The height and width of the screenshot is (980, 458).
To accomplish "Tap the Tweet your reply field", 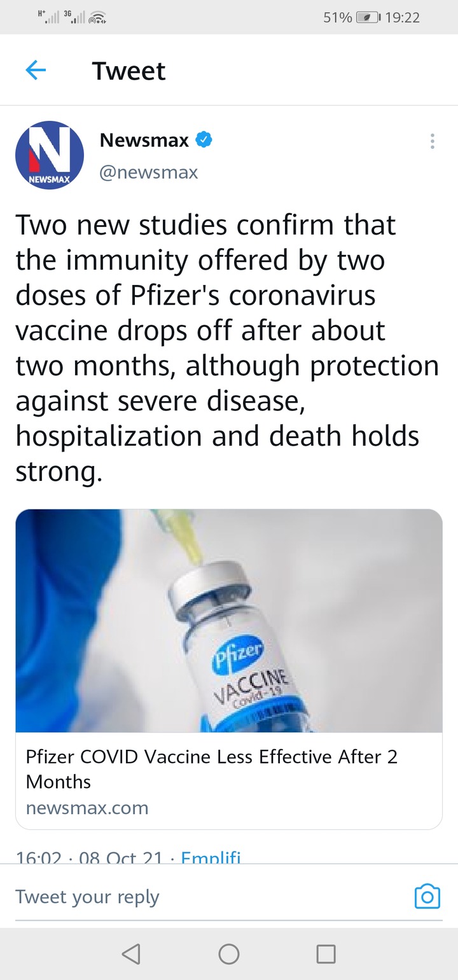I will (x=210, y=897).
